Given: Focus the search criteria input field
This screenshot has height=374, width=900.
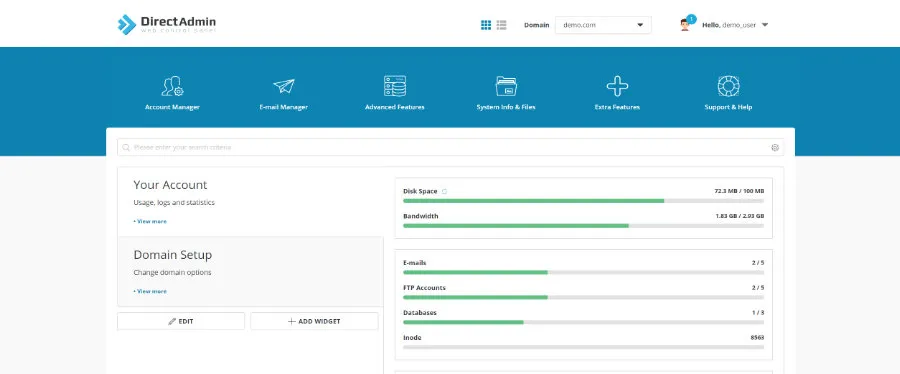Looking at the screenshot, I should click(x=451, y=147).
